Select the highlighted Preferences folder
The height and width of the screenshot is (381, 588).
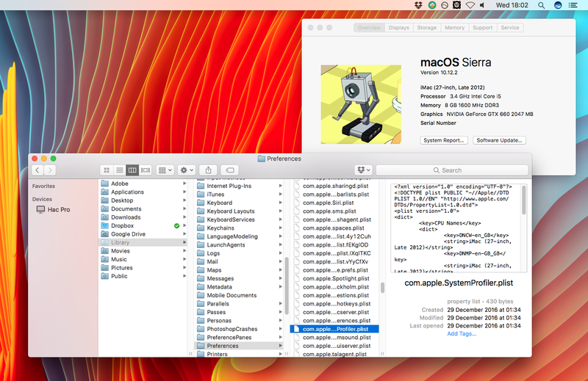pyautogui.click(x=239, y=346)
